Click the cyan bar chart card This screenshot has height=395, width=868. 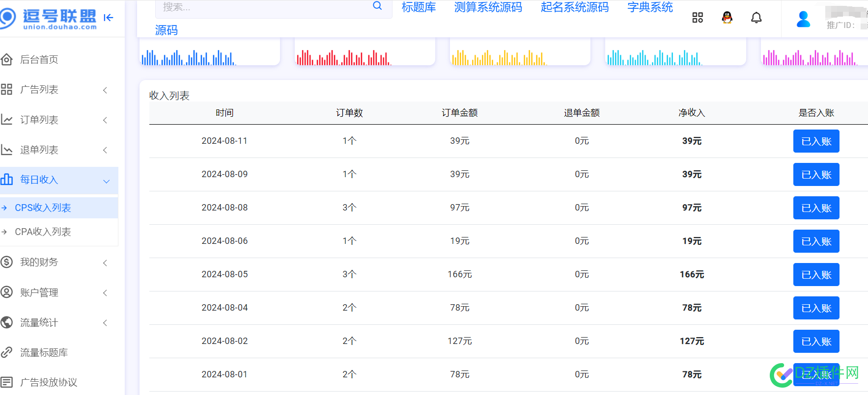pyautogui.click(x=675, y=52)
